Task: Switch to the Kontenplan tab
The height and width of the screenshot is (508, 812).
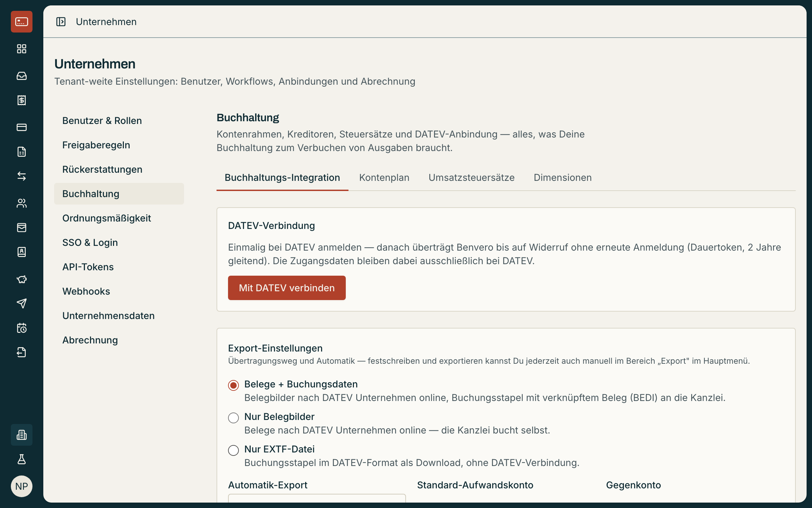Action: pos(384,177)
